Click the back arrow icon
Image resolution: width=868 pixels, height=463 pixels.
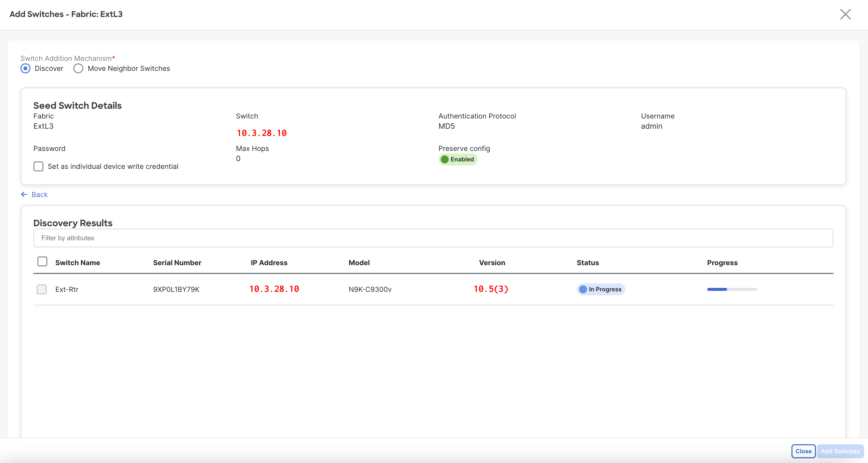24,194
